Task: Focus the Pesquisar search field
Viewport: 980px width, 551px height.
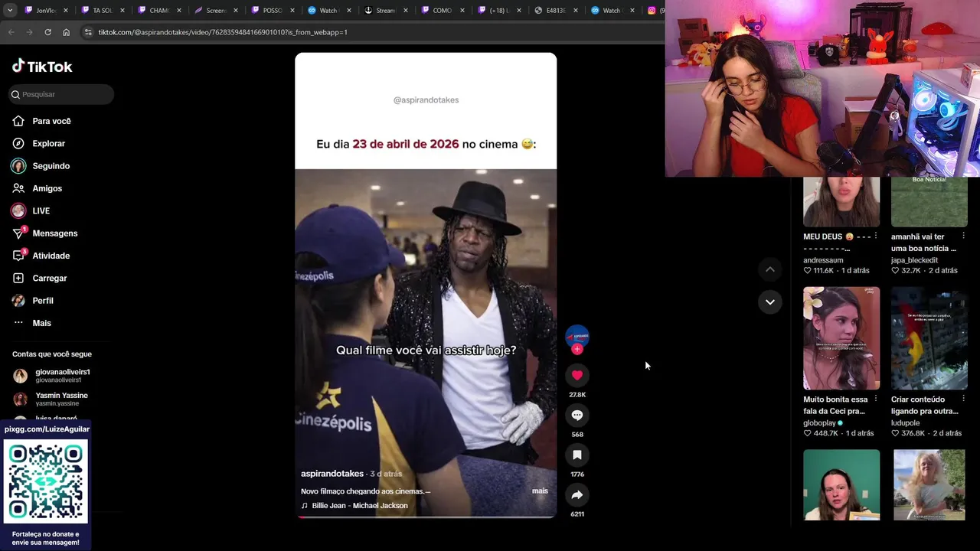Action: tap(60, 94)
